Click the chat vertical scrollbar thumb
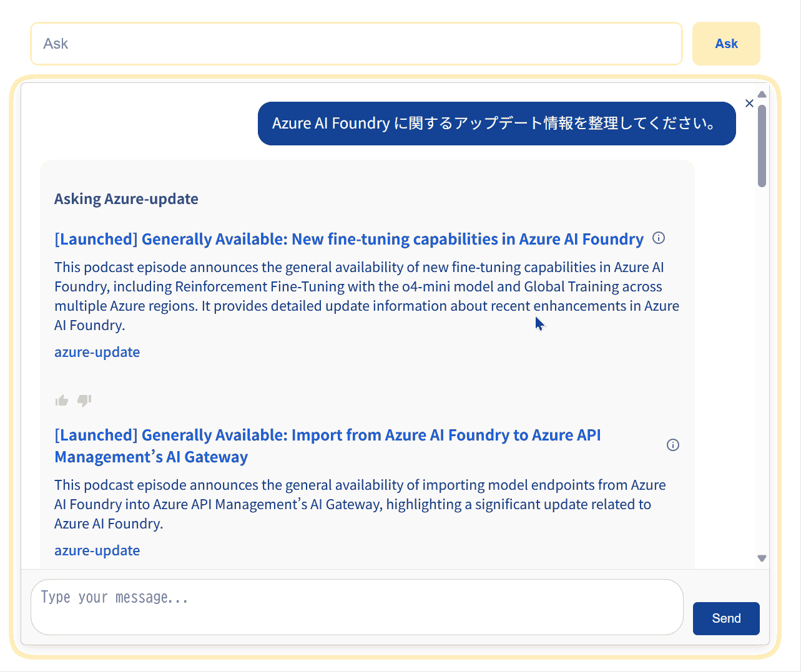This screenshot has width=801, height=672. (x=762, y=145)
